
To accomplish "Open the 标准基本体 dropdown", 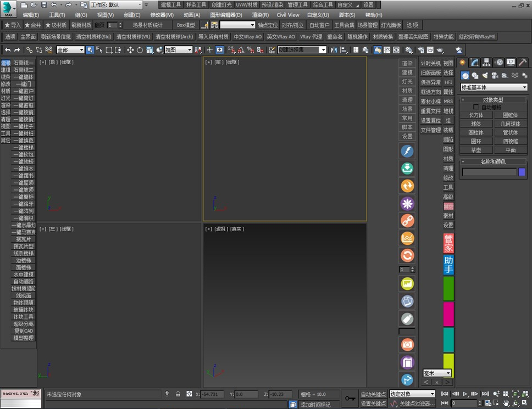I will pos(494,87).
